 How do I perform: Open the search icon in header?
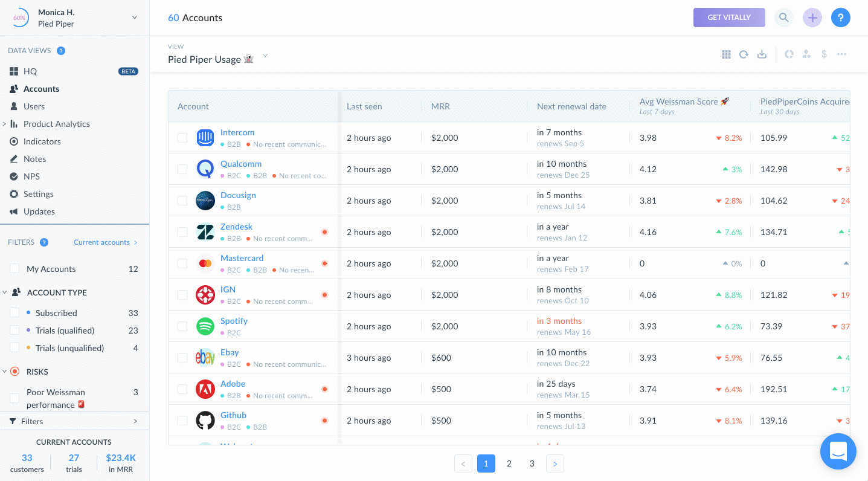click(x=783, y=18)
